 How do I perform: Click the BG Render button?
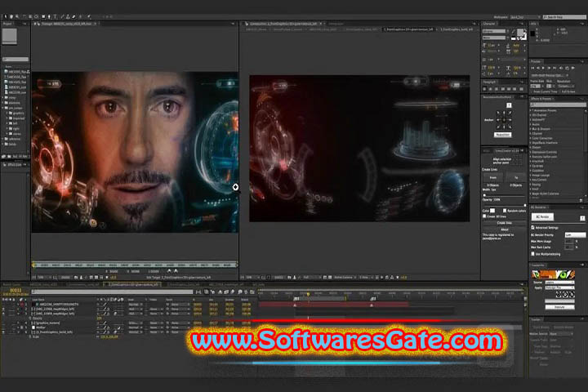click(x=542, y=216)
